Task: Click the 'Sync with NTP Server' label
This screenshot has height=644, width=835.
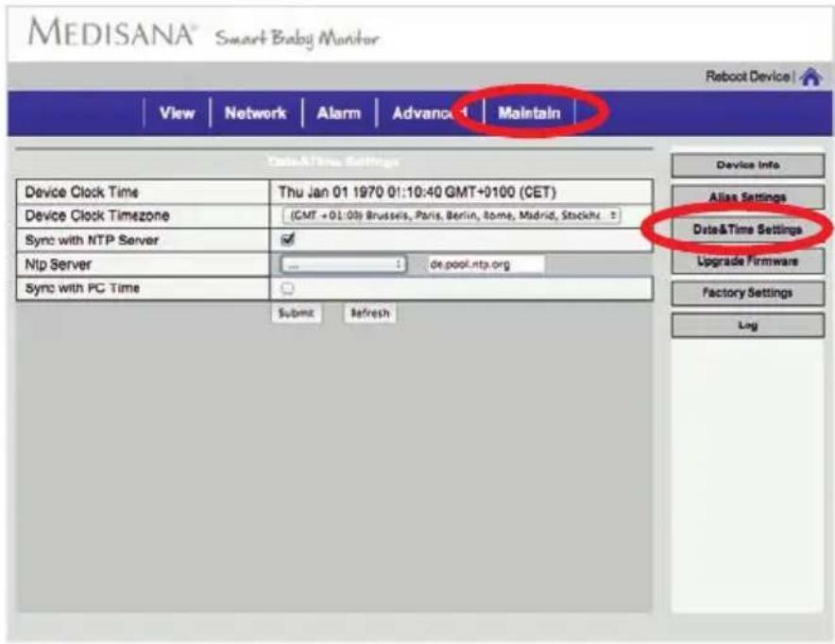Action: point(92,240)
